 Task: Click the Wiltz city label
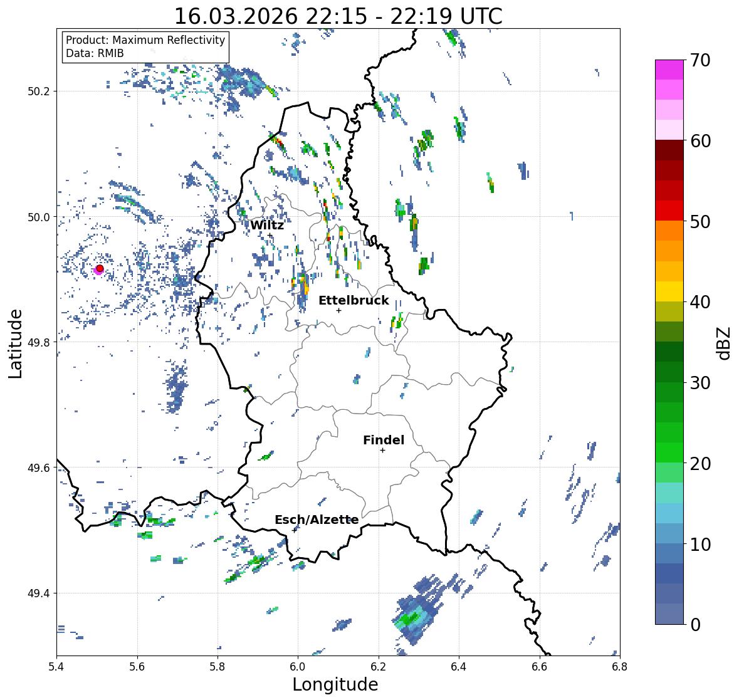[267, 225]
